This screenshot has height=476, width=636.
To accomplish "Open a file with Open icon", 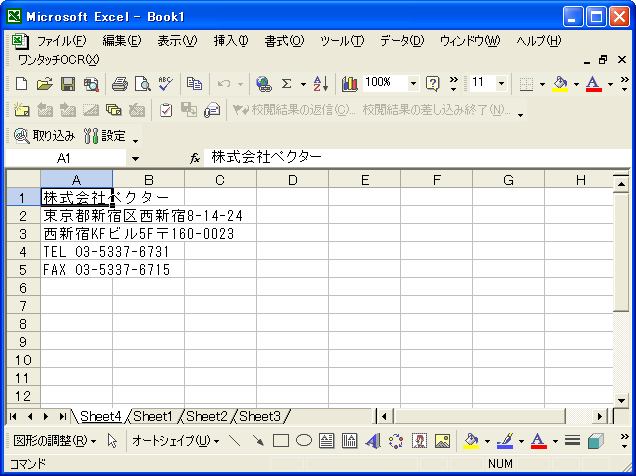I will (x=45, y=84).
